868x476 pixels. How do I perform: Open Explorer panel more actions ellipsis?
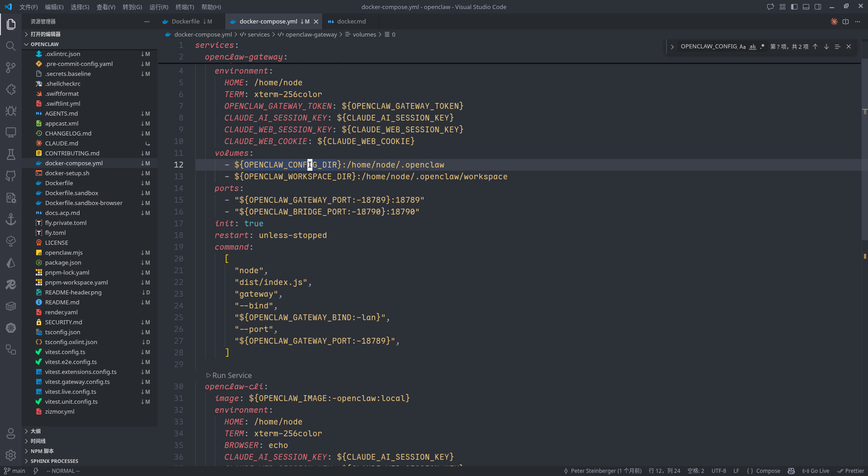pos(147,22)
